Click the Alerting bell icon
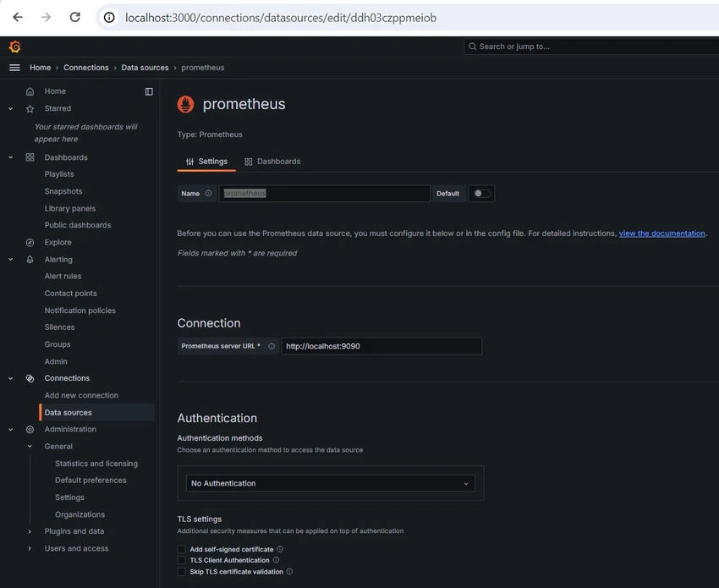This screenshot has height=588, width=719. pyautogui.click(x=30, y=260)
